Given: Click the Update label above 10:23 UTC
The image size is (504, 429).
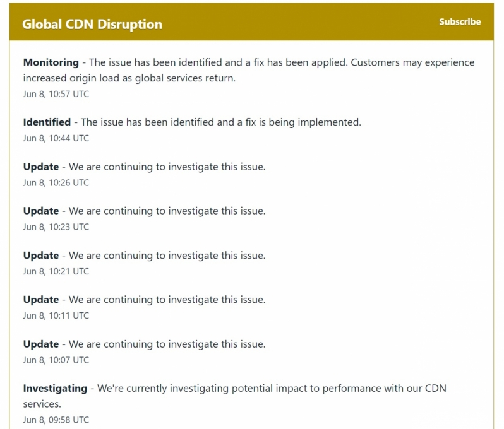Looking at the screenshot, I should click(x=41, y=211).
